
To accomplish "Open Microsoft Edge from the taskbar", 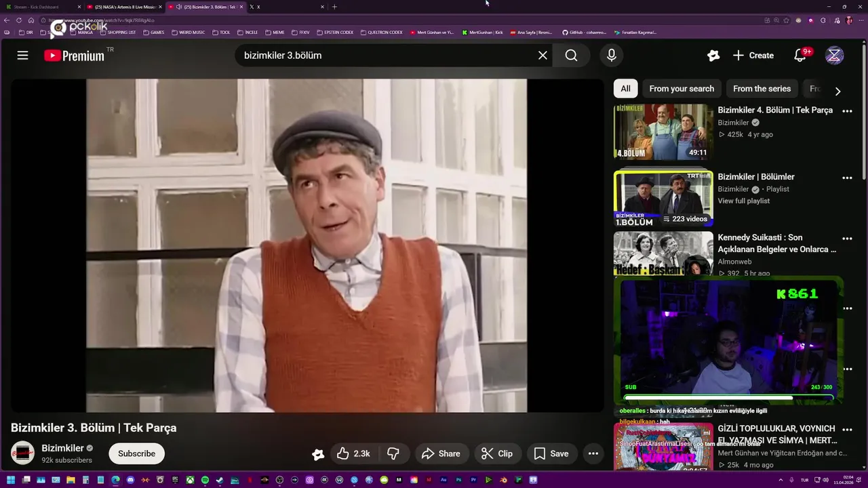I will click(115, 480).
